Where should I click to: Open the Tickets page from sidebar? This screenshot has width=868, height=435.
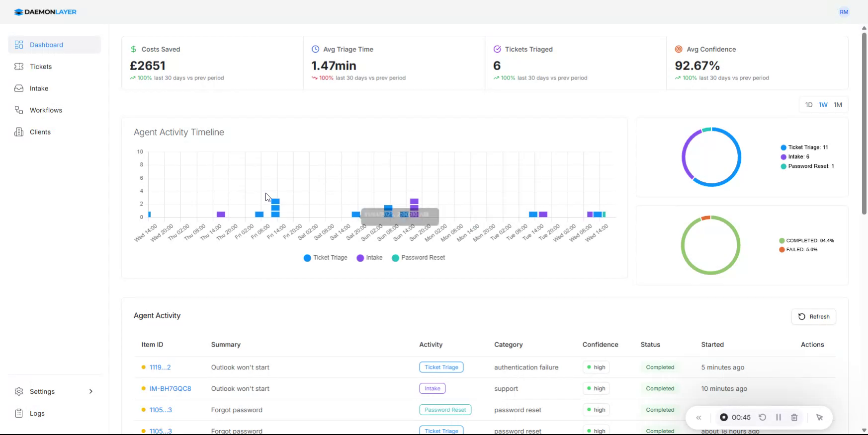40,67
